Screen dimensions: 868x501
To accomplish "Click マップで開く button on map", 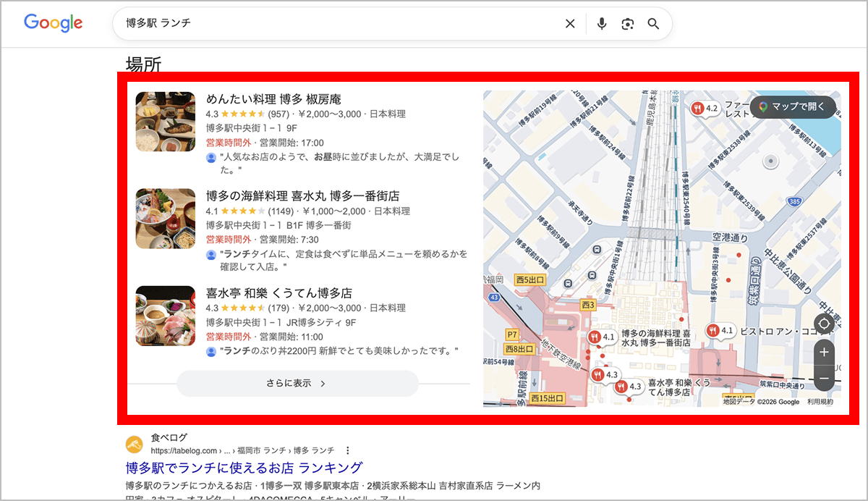I will tap(792, 106).
